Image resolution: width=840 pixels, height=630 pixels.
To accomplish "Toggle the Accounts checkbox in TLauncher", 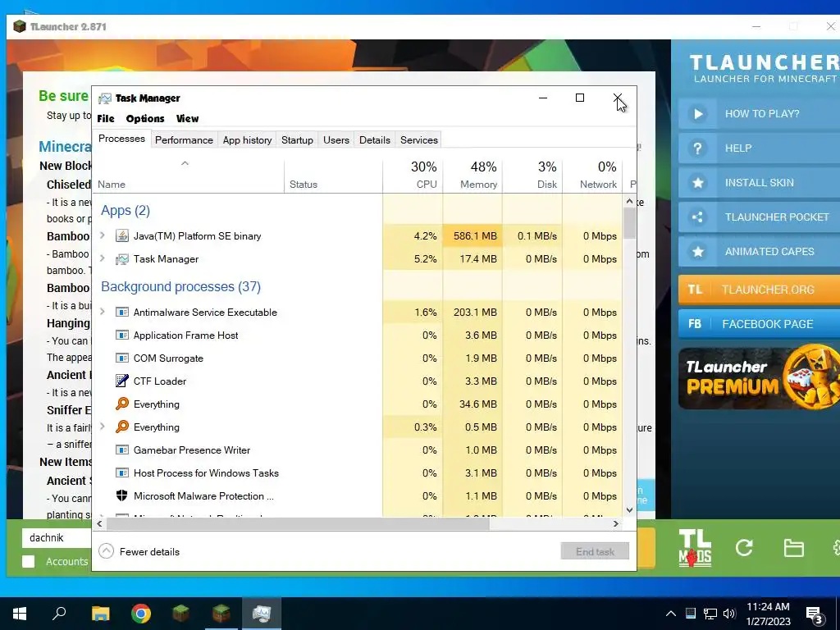I will coord(29,561).
